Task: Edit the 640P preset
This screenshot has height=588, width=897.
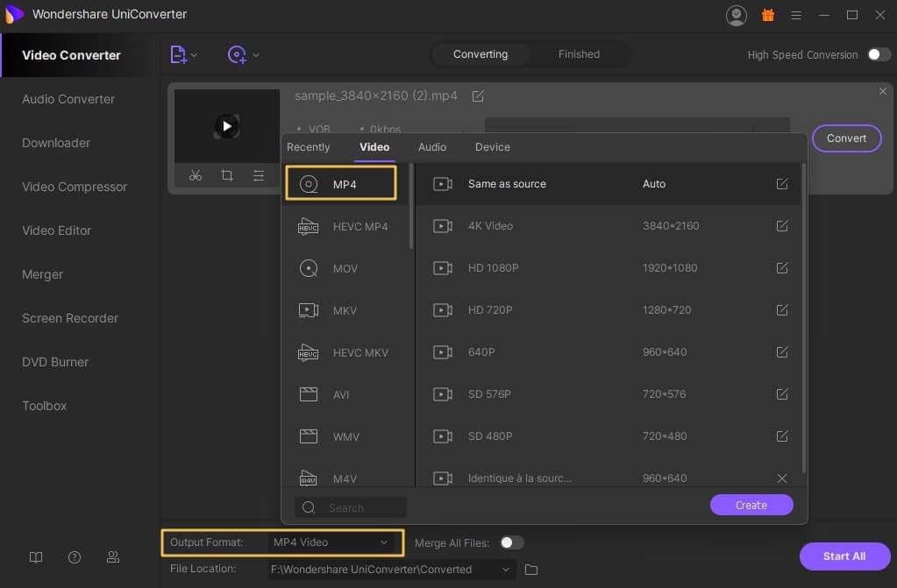Action: 782,351
